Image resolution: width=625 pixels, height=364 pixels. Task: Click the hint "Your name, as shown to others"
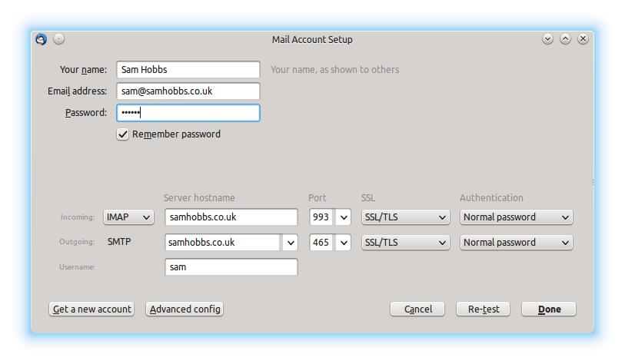pos(335,70)
